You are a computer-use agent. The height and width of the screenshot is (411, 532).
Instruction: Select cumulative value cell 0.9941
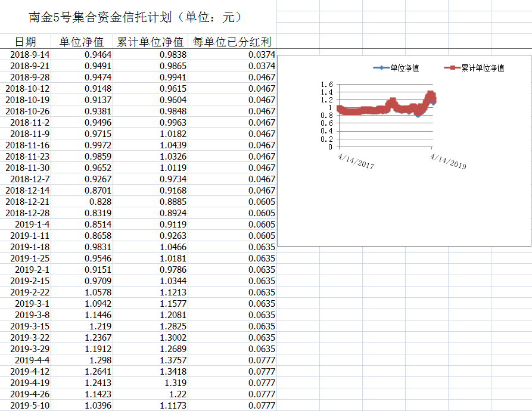150,77
